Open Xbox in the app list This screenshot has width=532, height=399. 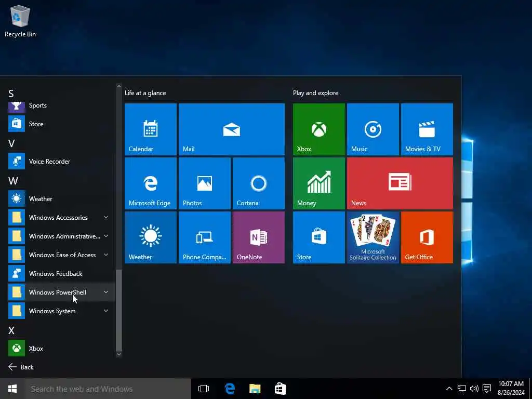tap(61, 348)
